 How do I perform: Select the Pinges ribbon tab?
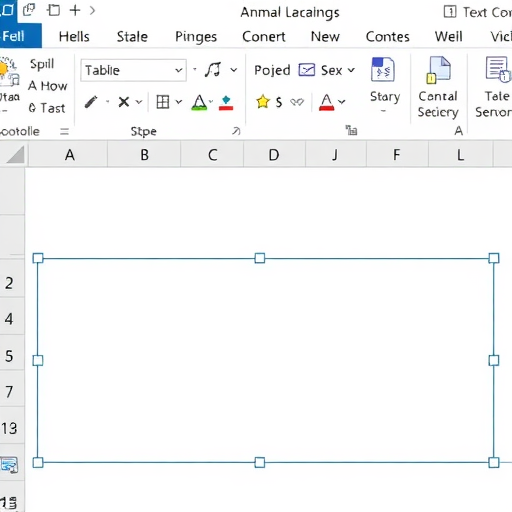[x=196, y=37]
